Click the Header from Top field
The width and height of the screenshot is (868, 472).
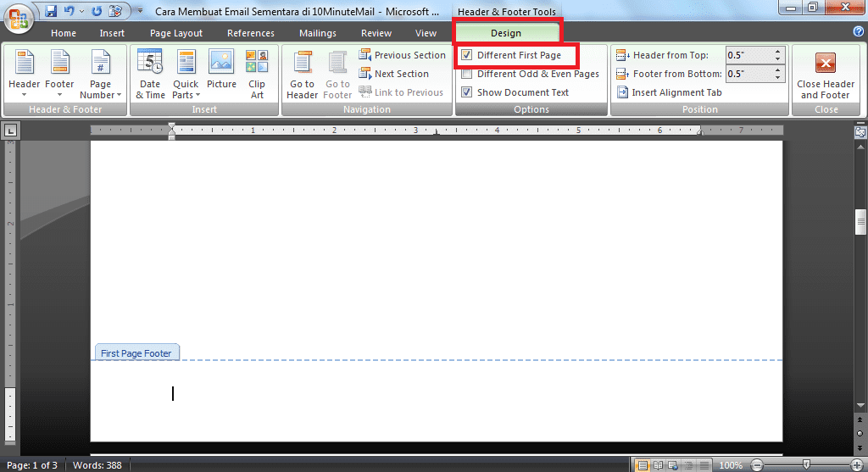pos(749,55)
